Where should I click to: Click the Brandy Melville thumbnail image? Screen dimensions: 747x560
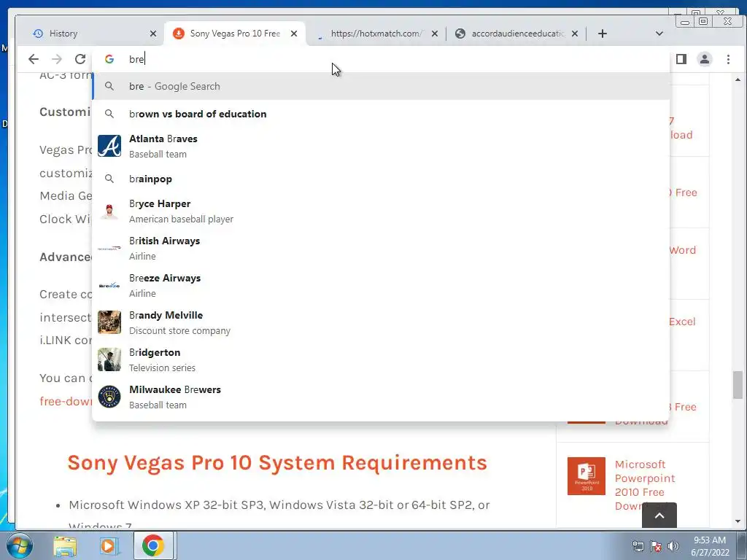click(x=109, y=322)
